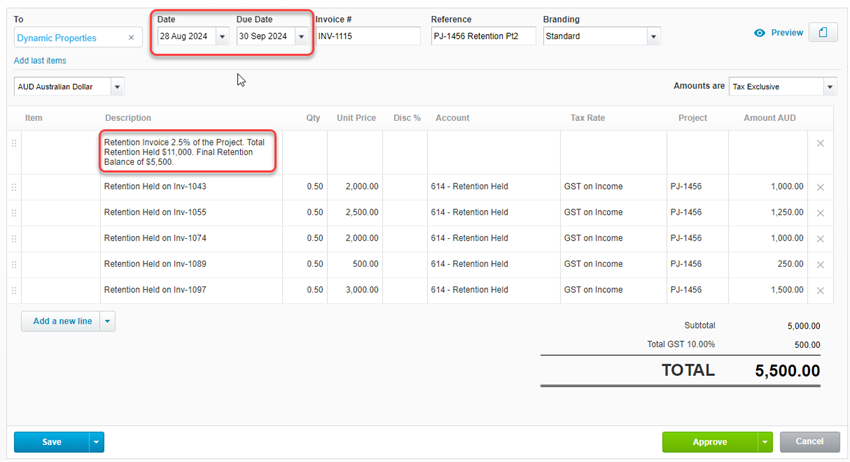850x462 pixels.
Task: Click the Total GST value 500.00
Action: 807,345
